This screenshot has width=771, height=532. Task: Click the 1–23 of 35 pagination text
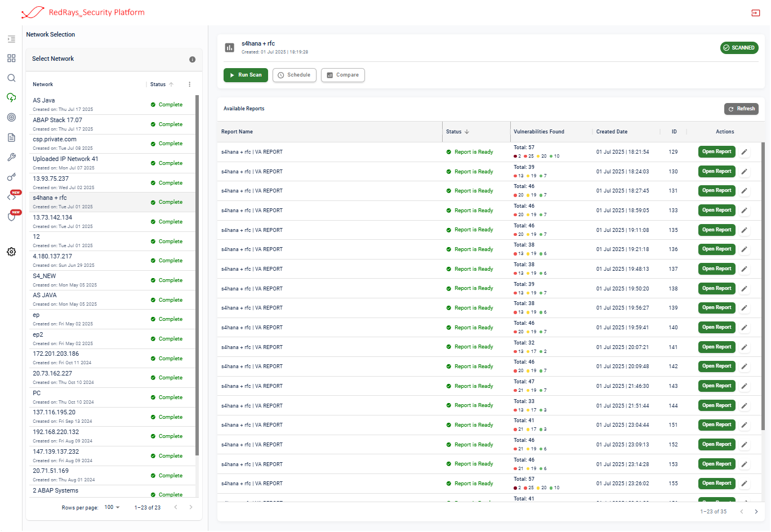[x=714, y=512]
